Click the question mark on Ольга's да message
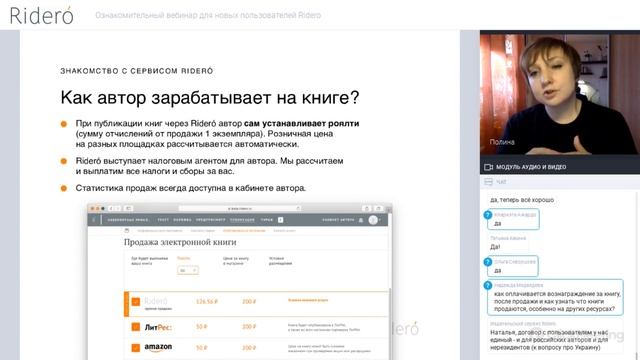The width and height of the screenshot is (640, 360). pos(487,262)
